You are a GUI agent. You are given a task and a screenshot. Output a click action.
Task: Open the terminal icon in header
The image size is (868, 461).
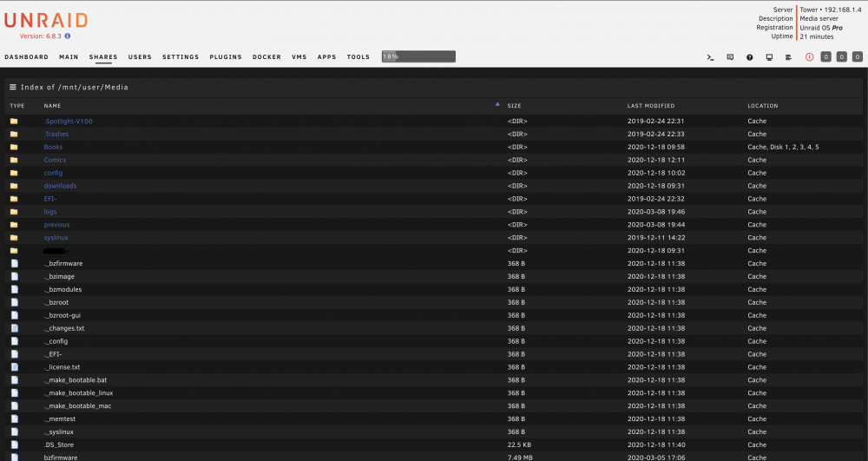pos(710,57)
